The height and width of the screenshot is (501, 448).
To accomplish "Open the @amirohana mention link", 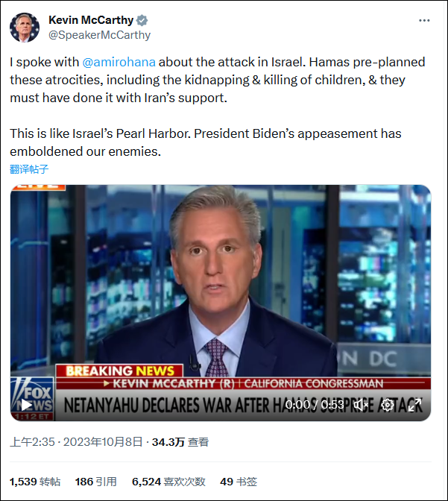I will click(x=124, y=63).
